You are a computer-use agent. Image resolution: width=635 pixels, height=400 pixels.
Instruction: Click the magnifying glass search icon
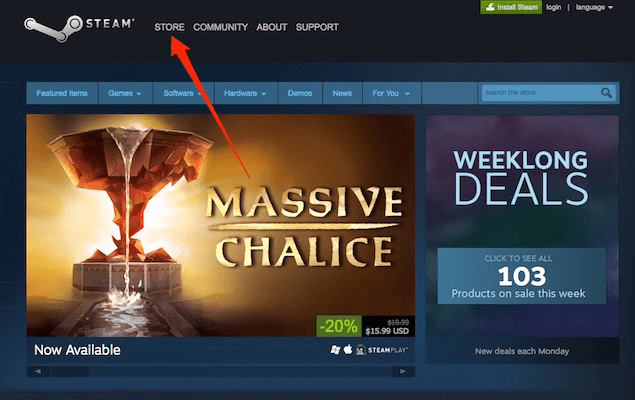coord(606,93)
